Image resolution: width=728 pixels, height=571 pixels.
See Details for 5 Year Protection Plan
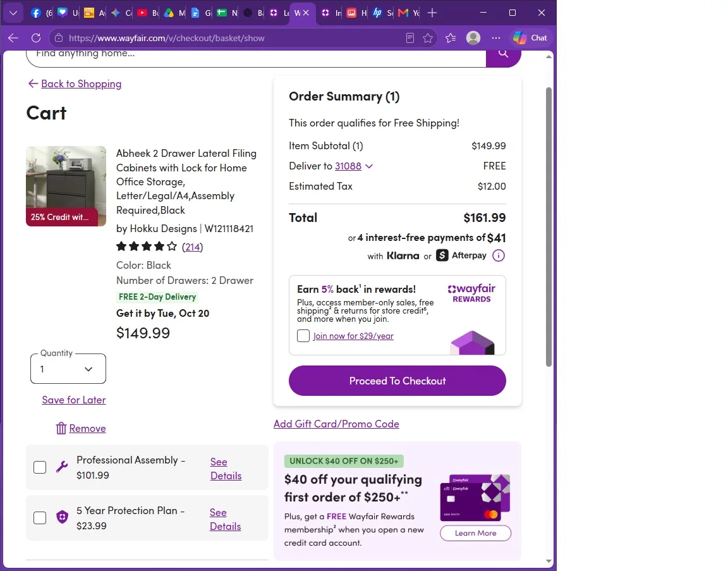coord(225,519)
